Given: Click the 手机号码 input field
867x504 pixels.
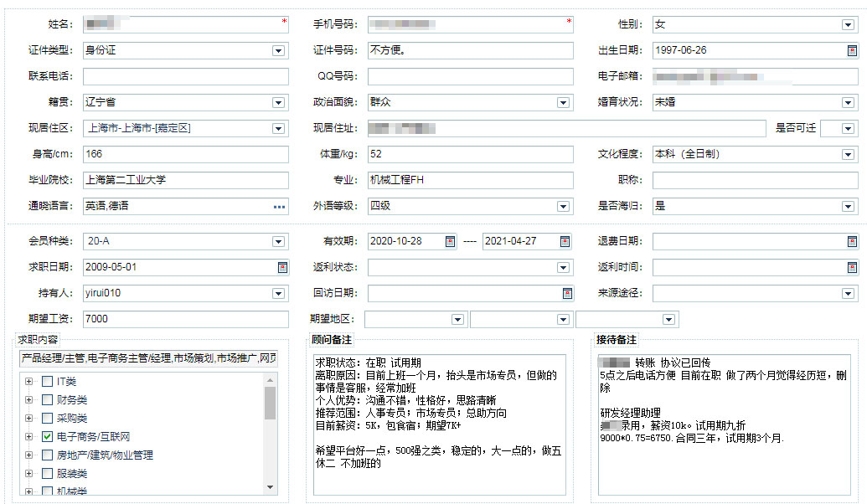Looking at the screenshot, I should click(471, 24).
